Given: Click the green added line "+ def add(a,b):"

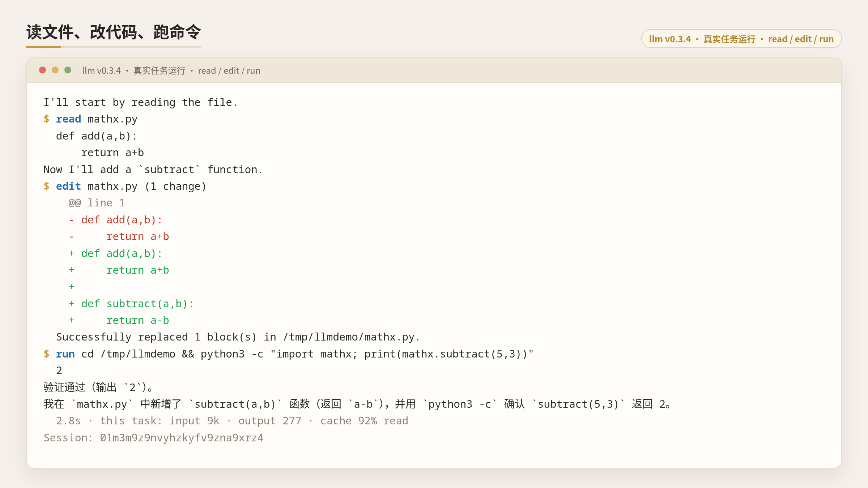Looking at the screenshot, I should pyautogui.click(x=115, y=254).
